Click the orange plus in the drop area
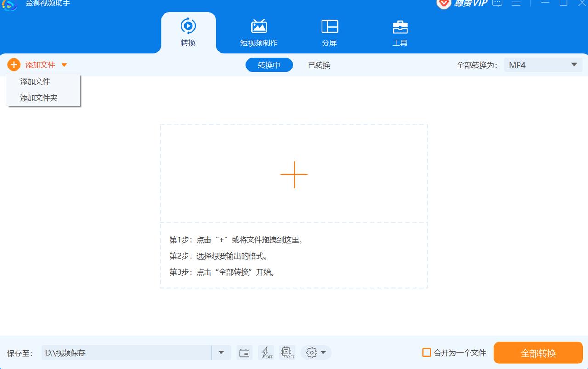The image size is (588, 369). coord(294,175)
